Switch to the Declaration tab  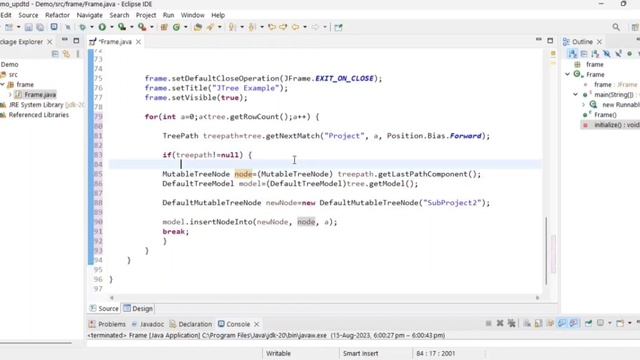click(191, 324)
